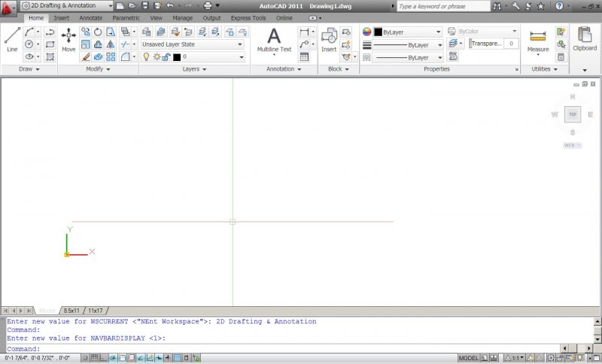Click the Quick Calculator icon in Utilities
The image size is (602, 364).
coord(561,56)
